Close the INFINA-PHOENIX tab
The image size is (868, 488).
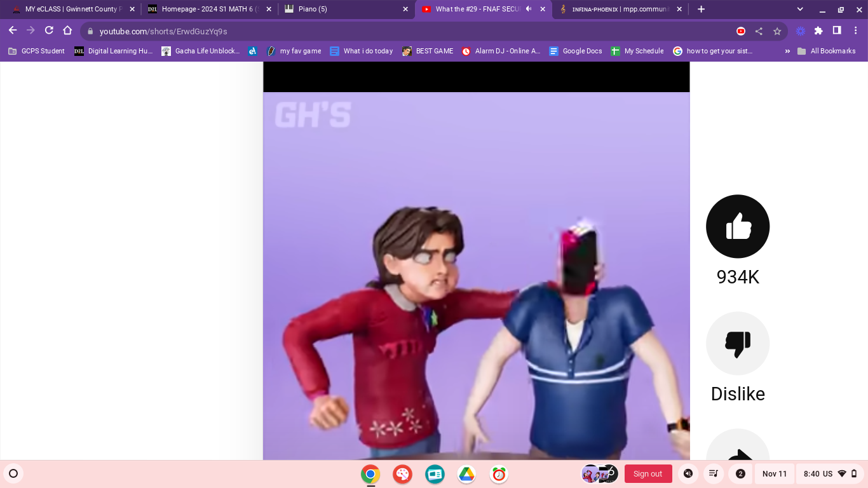679,10
